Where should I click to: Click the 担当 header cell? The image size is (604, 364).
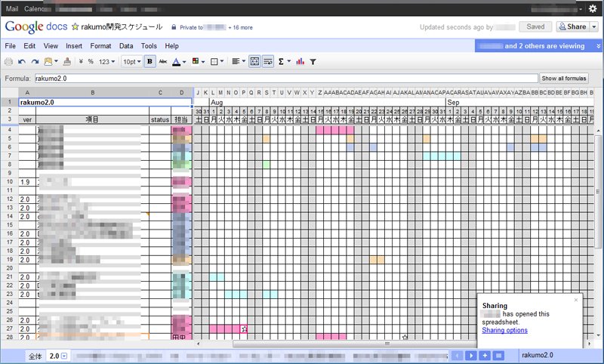click(181, 119)
